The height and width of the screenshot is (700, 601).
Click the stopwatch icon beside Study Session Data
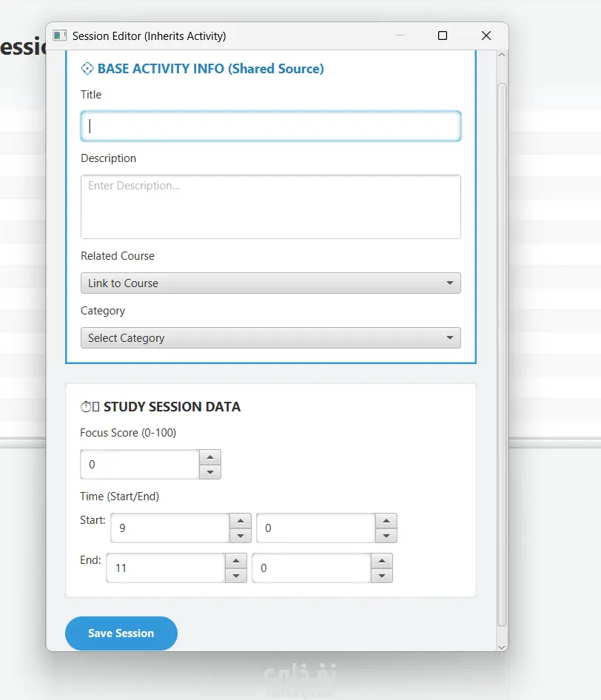[85, 407]
